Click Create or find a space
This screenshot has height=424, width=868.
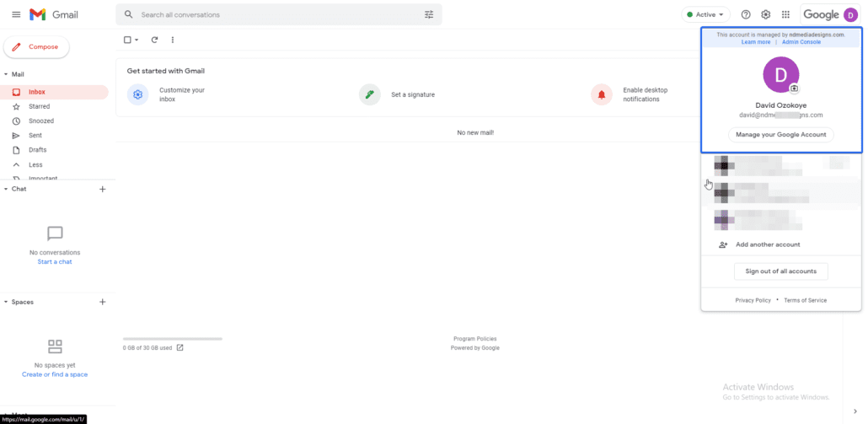[55, 375]
